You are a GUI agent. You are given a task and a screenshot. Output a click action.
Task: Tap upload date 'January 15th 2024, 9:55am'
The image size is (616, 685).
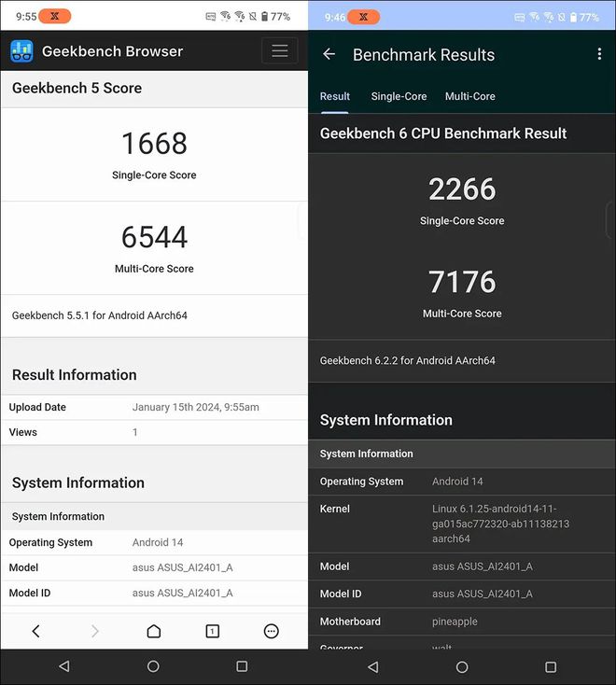point(196,407)
